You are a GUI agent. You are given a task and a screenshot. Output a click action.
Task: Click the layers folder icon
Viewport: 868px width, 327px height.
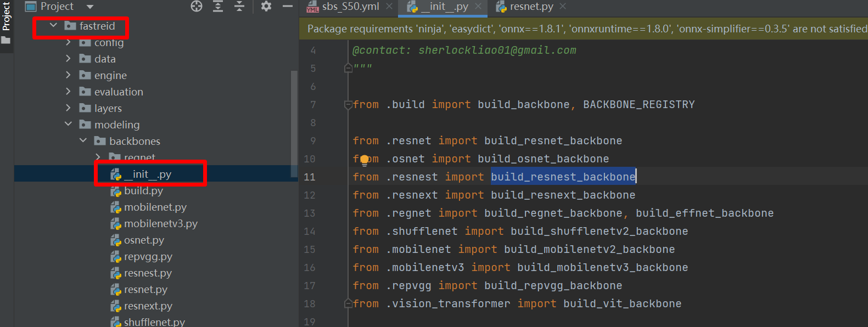(x=85, y=108)
